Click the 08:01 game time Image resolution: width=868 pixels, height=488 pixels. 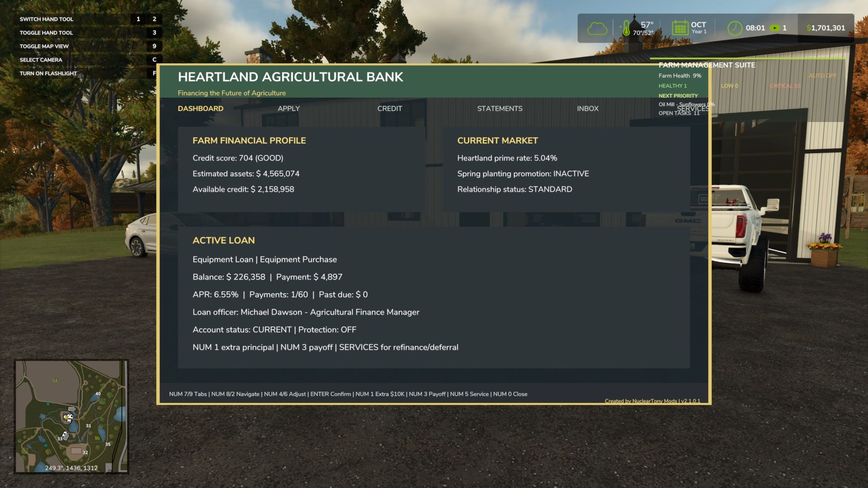click(755, 28)
